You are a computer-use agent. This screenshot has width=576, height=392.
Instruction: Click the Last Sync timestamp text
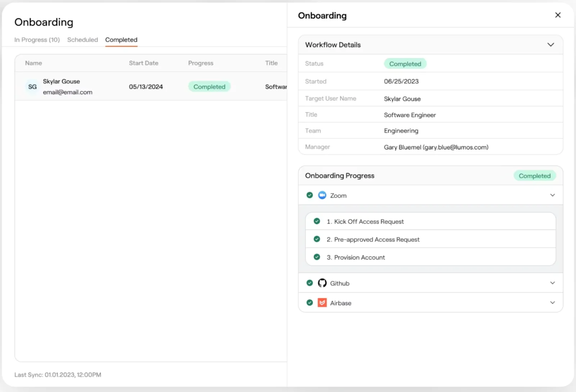[58, 375]
